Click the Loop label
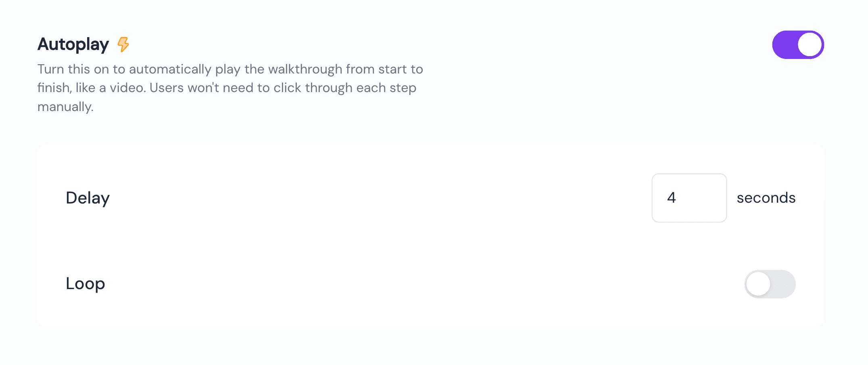 [x=86, y=283]
